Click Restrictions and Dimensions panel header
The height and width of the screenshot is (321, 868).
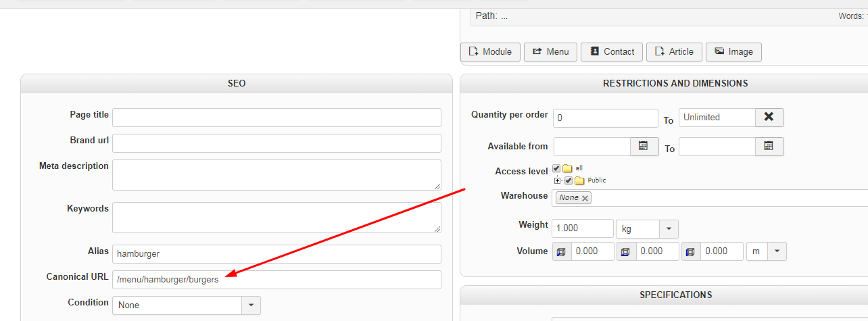[664, 84]
